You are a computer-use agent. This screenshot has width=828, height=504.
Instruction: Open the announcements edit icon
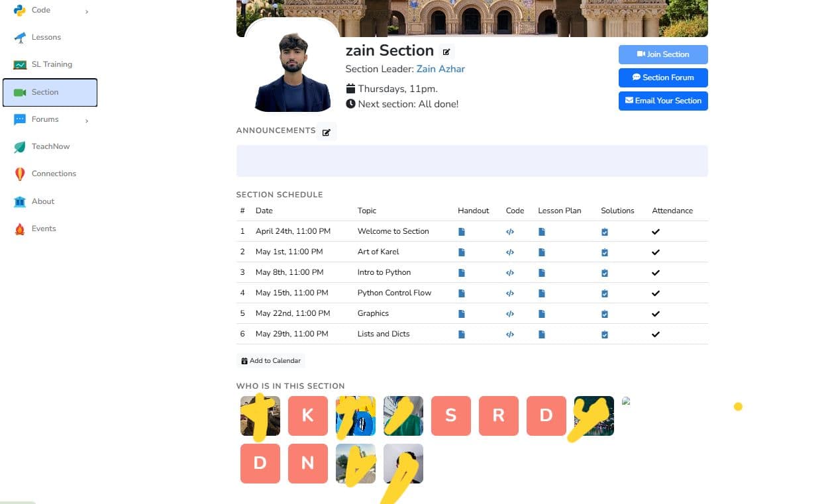coord(326,132)
